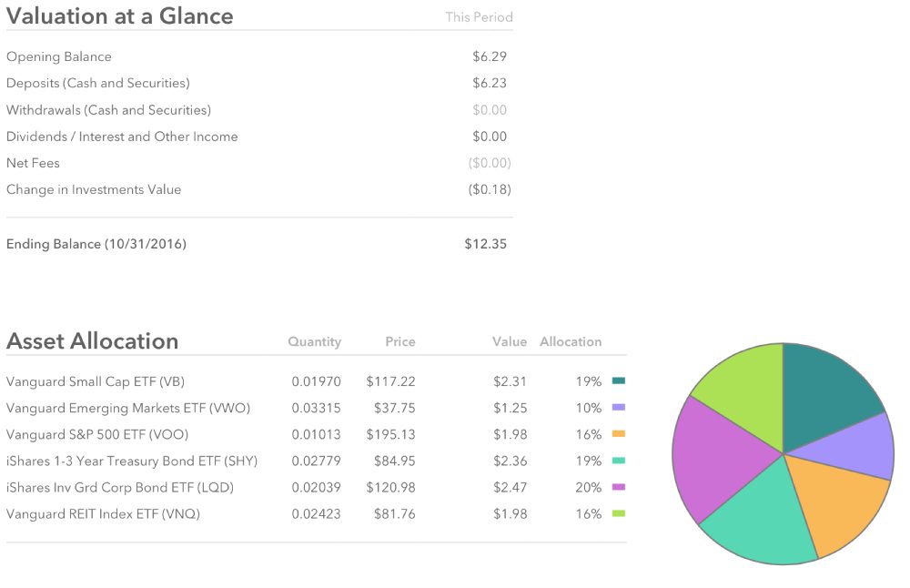Screen dimensions: 910x588
Task: Click the $2.36 value cell
Action: [510, 461]
